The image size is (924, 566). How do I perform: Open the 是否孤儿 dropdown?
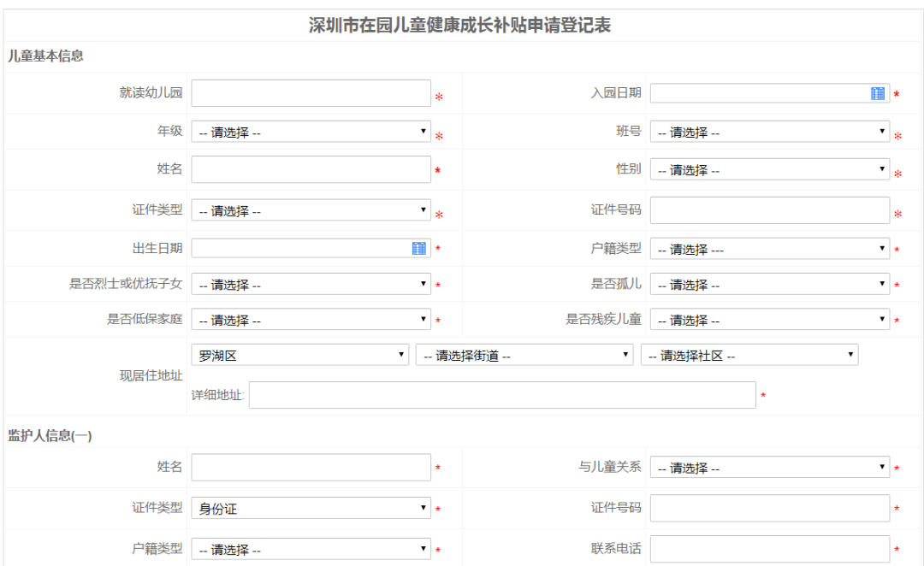(770, 283)
